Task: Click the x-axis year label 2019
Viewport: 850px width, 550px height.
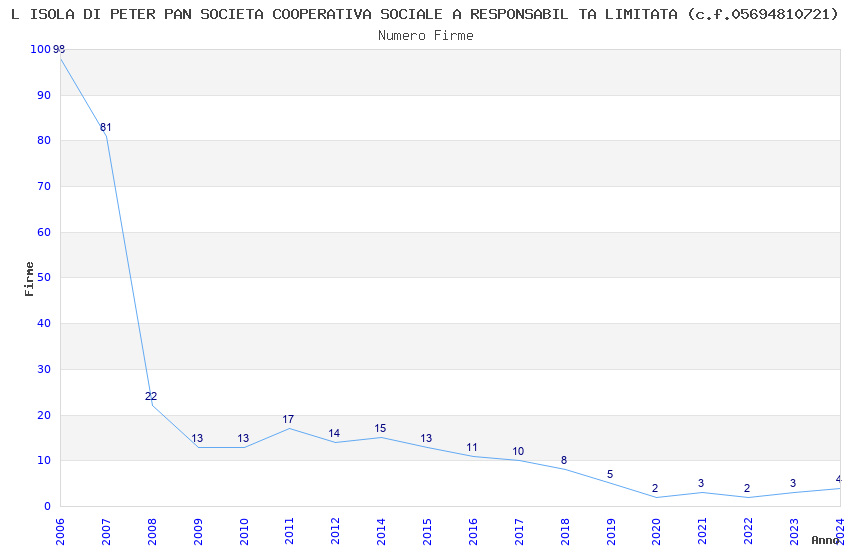Action: point(610,532)
